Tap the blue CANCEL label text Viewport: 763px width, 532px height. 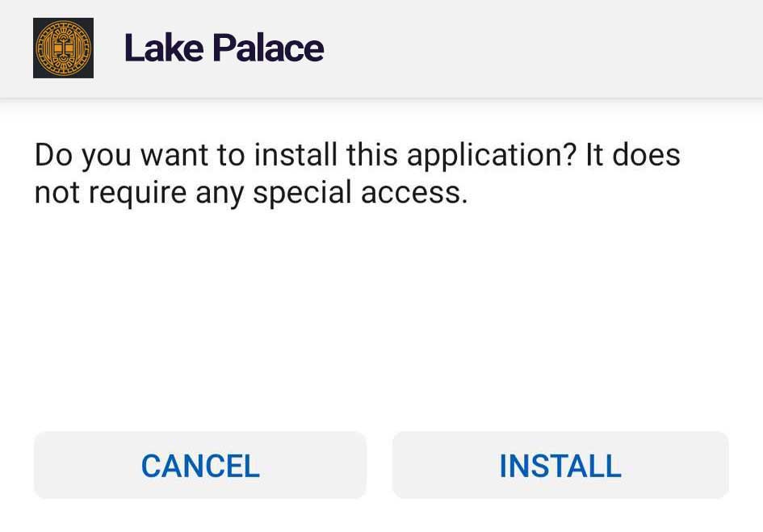(x=200, y=466)
